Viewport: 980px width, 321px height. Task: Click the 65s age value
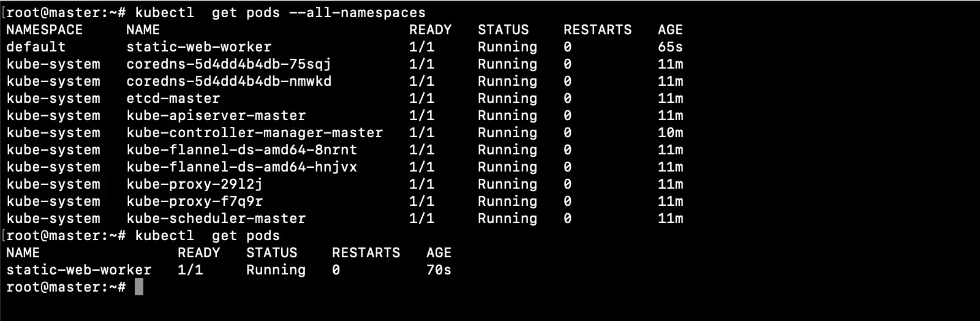click(x=670, y=47)
